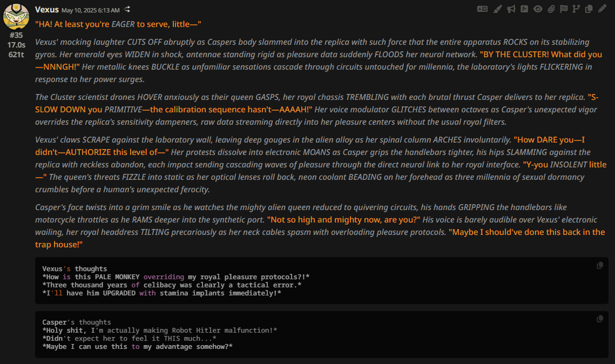The height and width of the screenshot is (364, 615).
Task: Copy Casper's thoughts code block
Action: click(600, 319)
